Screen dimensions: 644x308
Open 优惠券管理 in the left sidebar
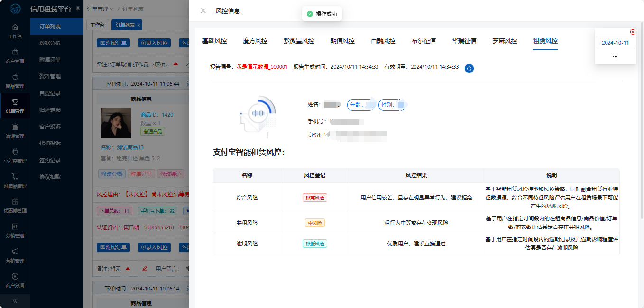15,205
